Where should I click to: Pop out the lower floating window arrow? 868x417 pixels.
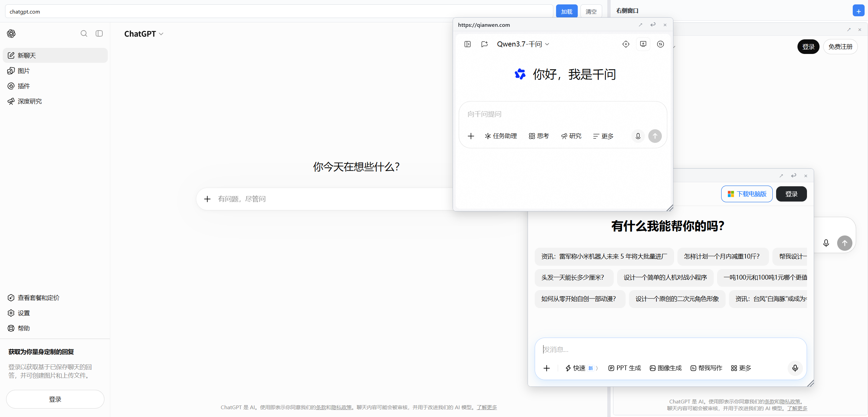(781, 176)
